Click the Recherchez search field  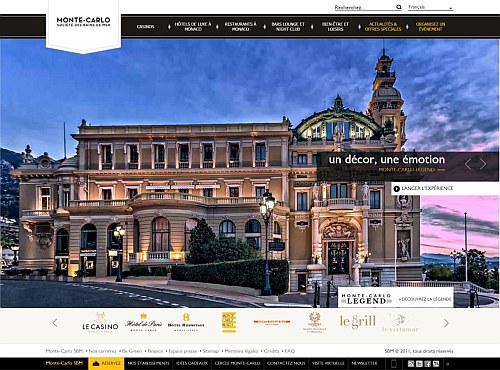point(365,7)
